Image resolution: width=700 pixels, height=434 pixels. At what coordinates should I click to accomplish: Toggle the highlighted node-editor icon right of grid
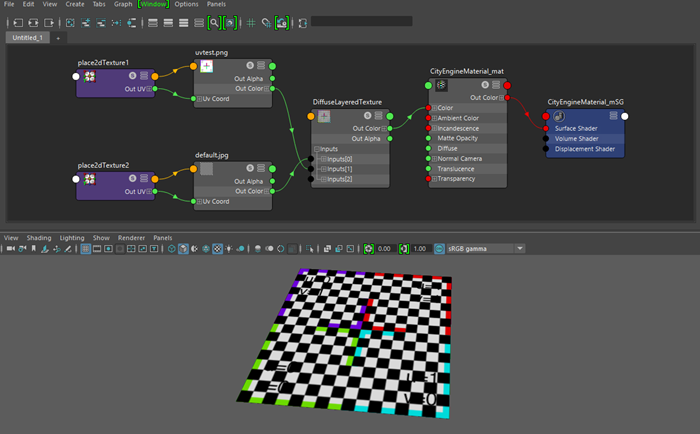click(x=282, y=21)
